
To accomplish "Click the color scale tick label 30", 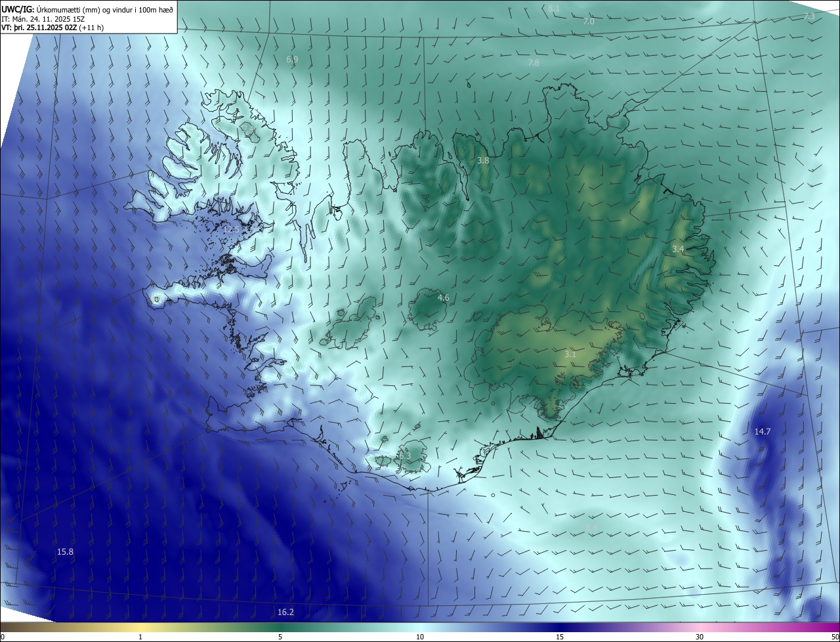I will pyautogui.click(x=700, y=637).
